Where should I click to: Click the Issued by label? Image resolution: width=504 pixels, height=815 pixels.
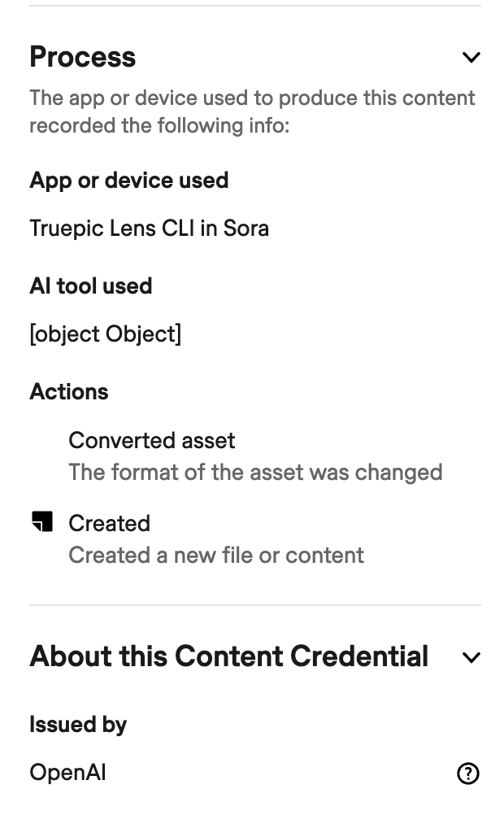(x=78, y=725)
